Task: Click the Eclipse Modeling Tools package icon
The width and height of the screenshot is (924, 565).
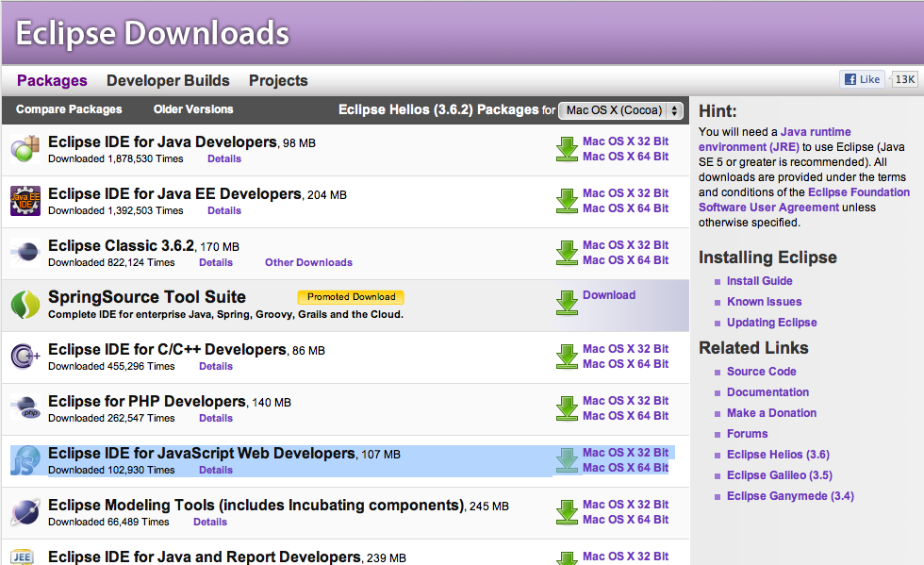Action: click(25, 512)
